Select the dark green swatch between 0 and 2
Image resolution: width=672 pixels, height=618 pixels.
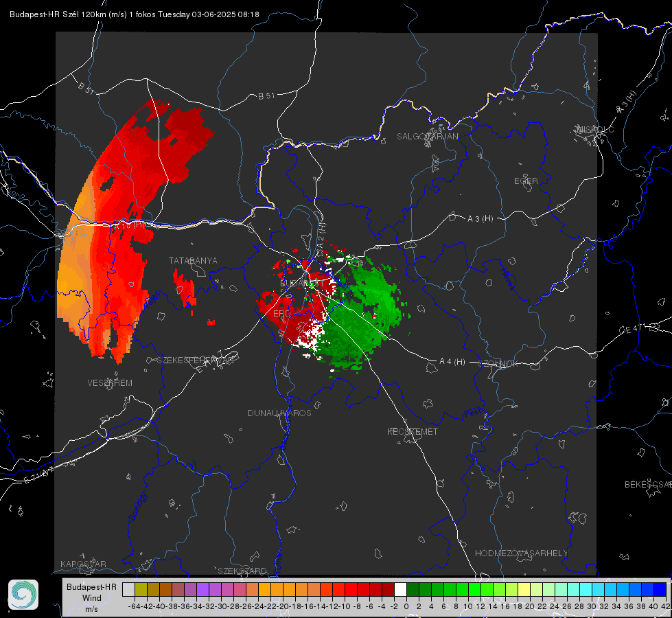point(413,589)
